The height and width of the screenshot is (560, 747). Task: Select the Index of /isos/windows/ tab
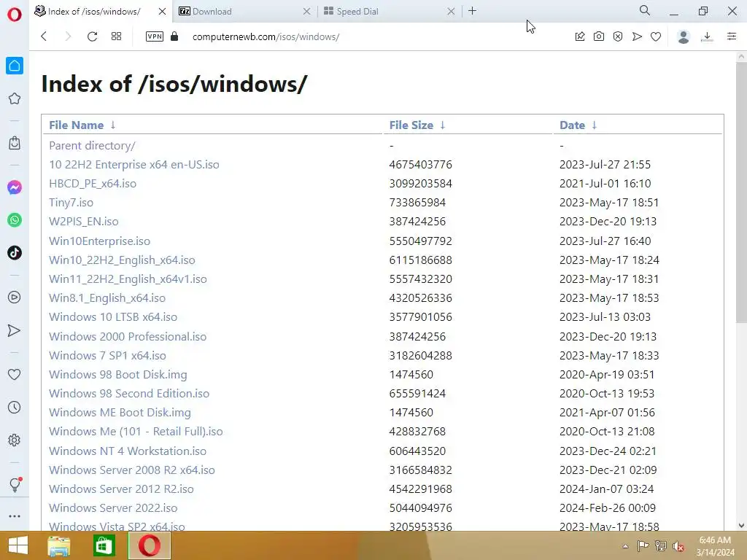click(101, 12)
